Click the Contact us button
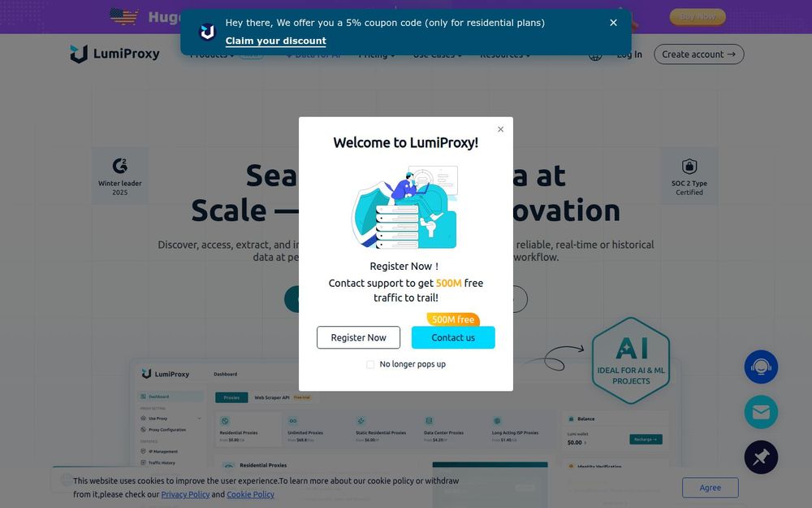This screenshot has height=508, width=812. (453, 337)
